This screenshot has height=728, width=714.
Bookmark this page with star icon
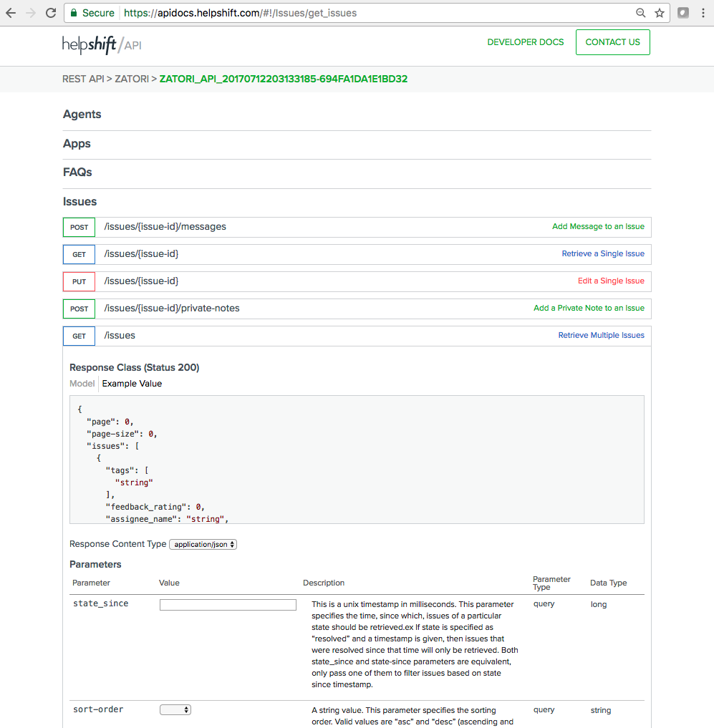tap(660, 13)
